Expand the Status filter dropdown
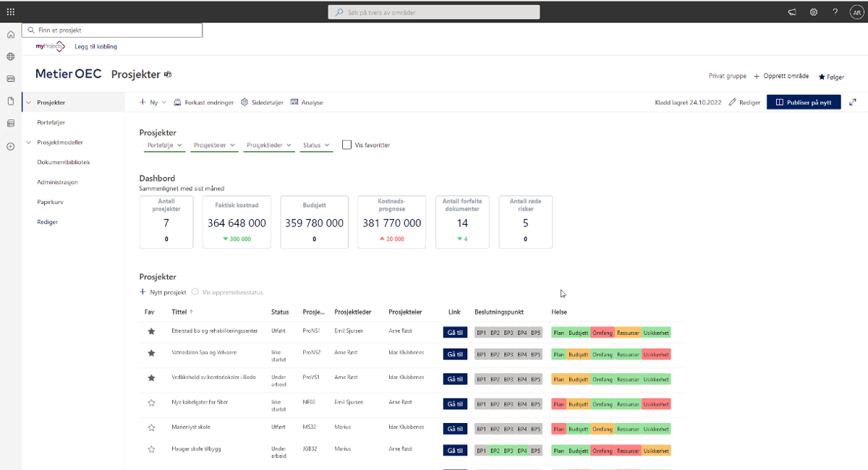Screen dimensions: 868x470 [x=315, y=145]
